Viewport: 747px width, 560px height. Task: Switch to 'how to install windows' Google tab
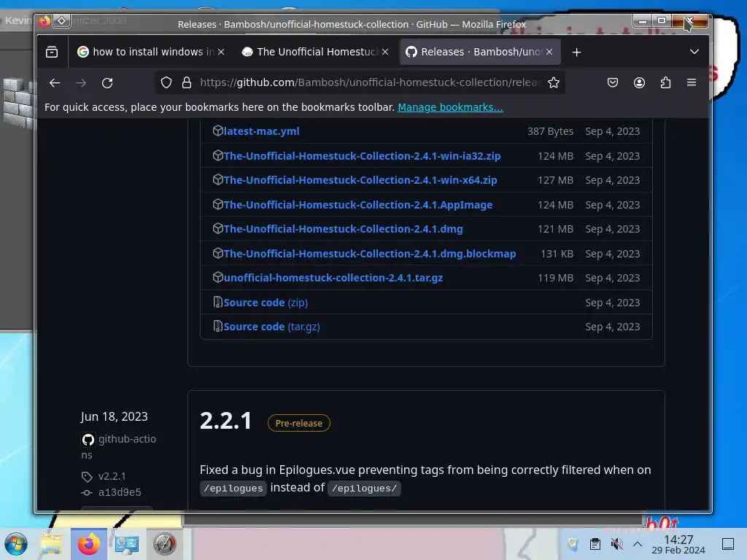(146, 52)
